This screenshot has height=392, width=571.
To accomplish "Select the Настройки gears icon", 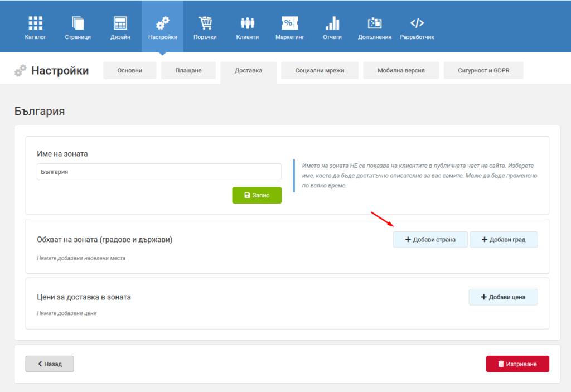I will (162, 23).
